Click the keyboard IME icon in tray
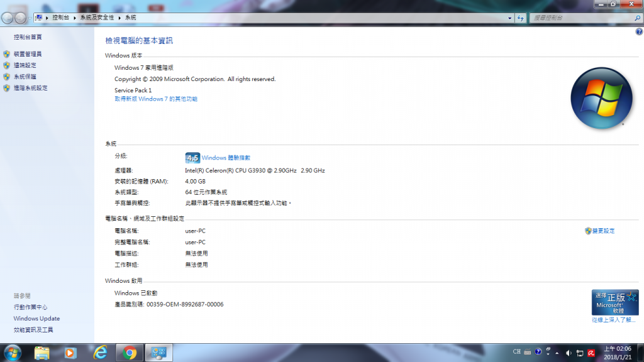 [528, 352]
